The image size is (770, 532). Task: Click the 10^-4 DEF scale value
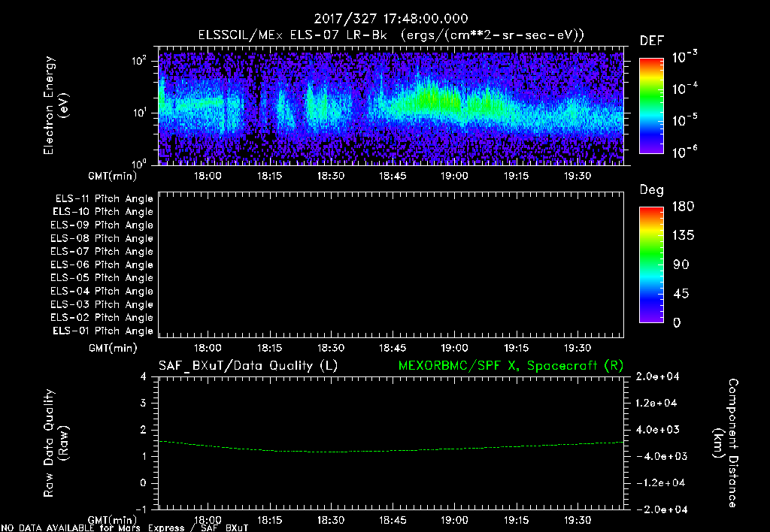click(684, 89)
